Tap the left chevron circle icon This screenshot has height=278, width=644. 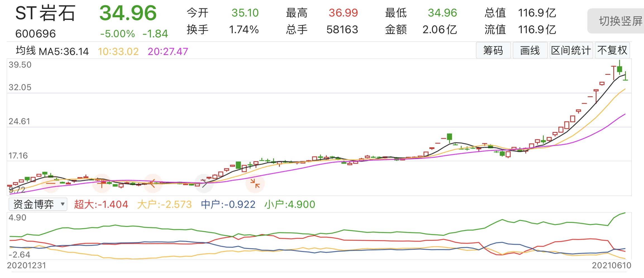point(153,183)
